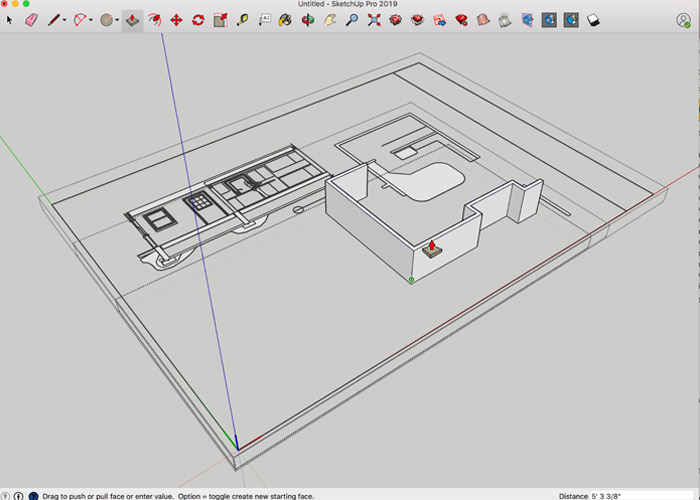Click the first dark-framed blue toolbar icon
This screenshot has height=500, width=700.
(549, 20)
